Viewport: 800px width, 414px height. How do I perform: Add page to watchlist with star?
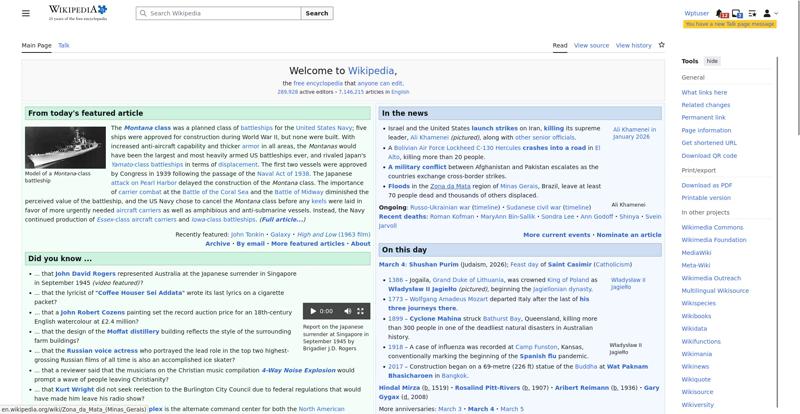click(x=661, y=45)
